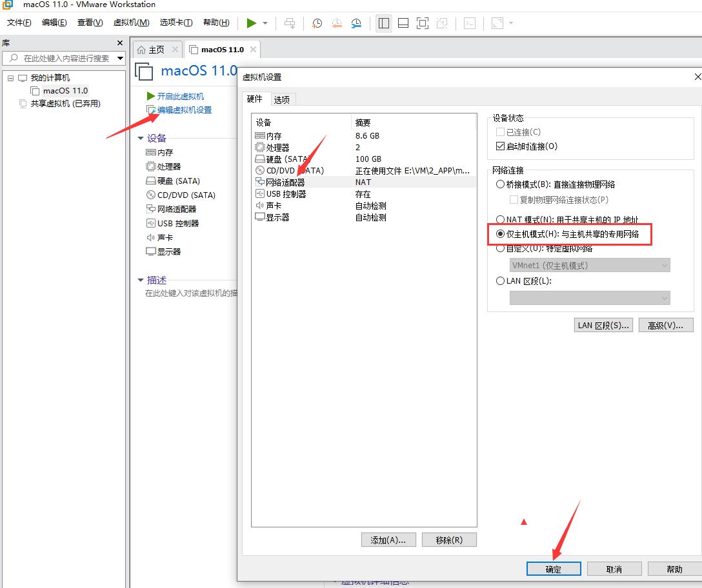Click the revert snapshot icon

336,23
